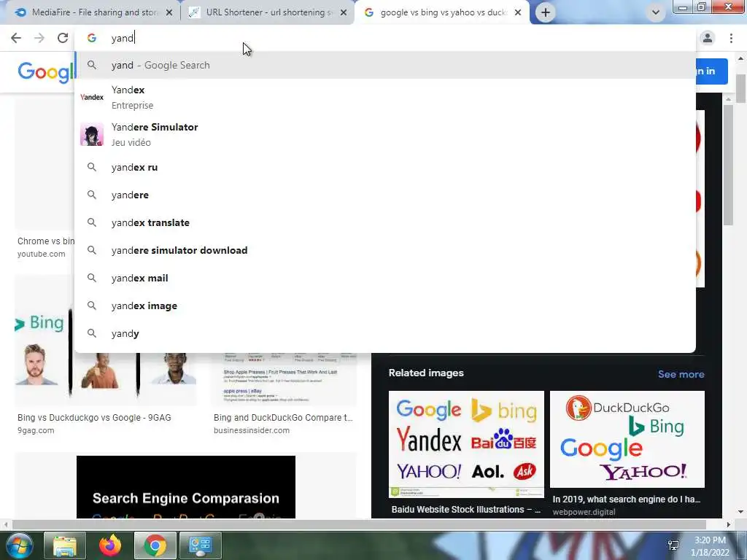
Task: Open File Explorer from the taskbar
Action: pos(65,545)
